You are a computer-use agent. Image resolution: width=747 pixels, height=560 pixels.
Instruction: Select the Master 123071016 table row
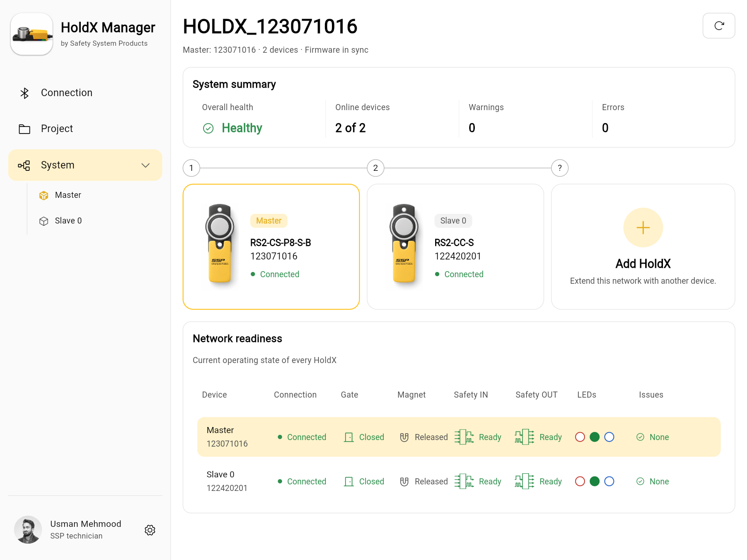(x=459, y=437)
